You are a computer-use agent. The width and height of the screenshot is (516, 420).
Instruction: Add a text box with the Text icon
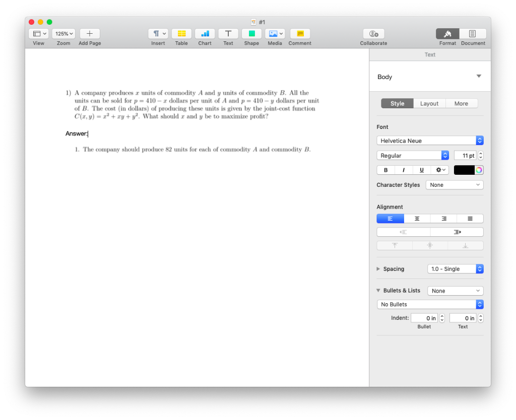(228, 34)
